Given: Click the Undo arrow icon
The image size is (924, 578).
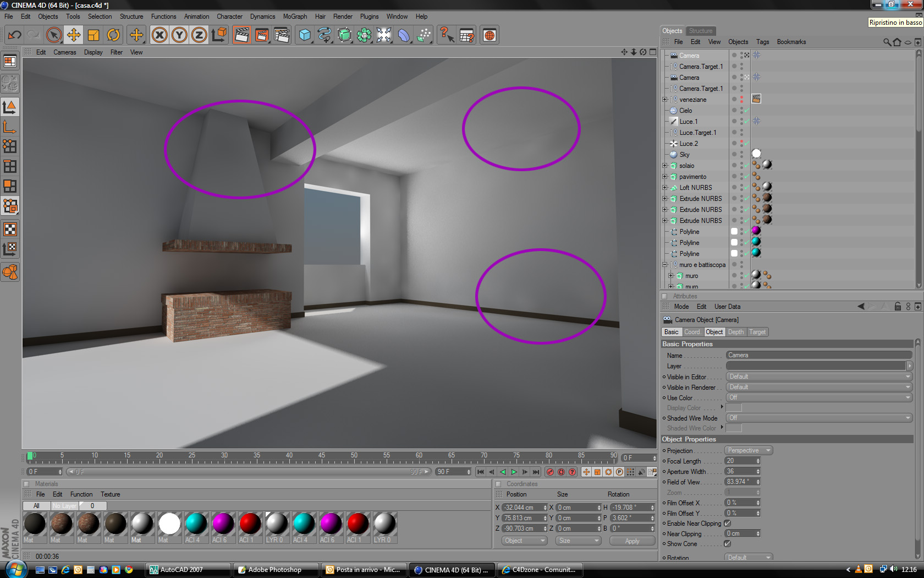Looking at the screenshot, I should 14,35.
